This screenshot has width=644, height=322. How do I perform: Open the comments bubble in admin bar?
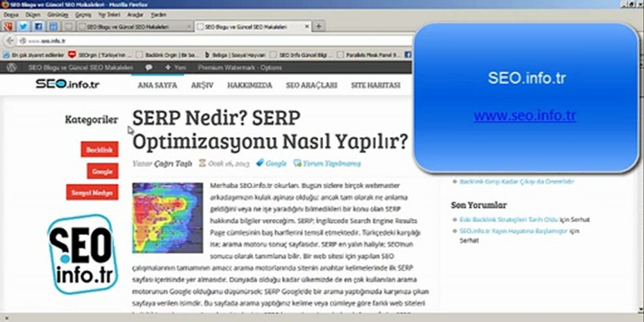pos(149,68)
